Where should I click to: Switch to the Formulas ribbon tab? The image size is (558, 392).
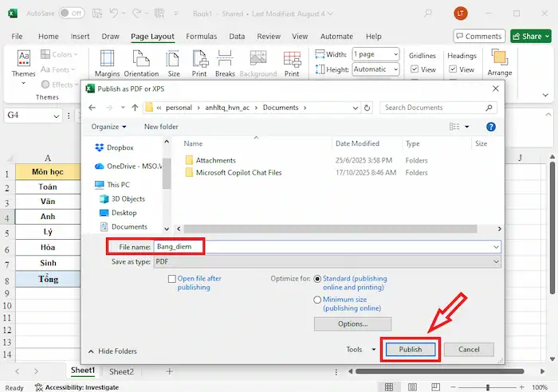(x=202, y=37)
